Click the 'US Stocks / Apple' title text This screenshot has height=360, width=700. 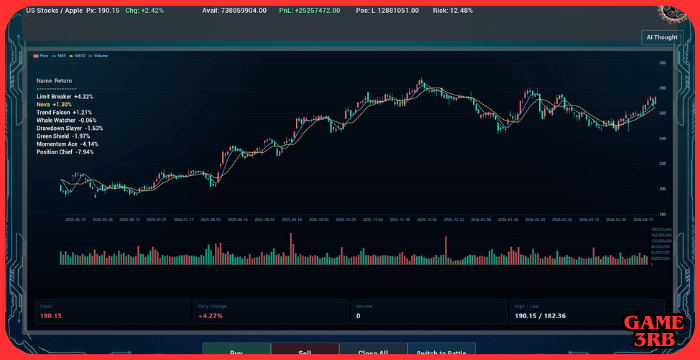click(x=54, y=10)
